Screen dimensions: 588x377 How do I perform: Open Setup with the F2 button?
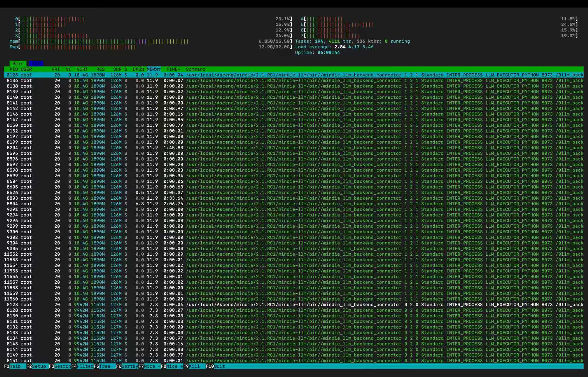pyautogui.click(x=39, y=366)
